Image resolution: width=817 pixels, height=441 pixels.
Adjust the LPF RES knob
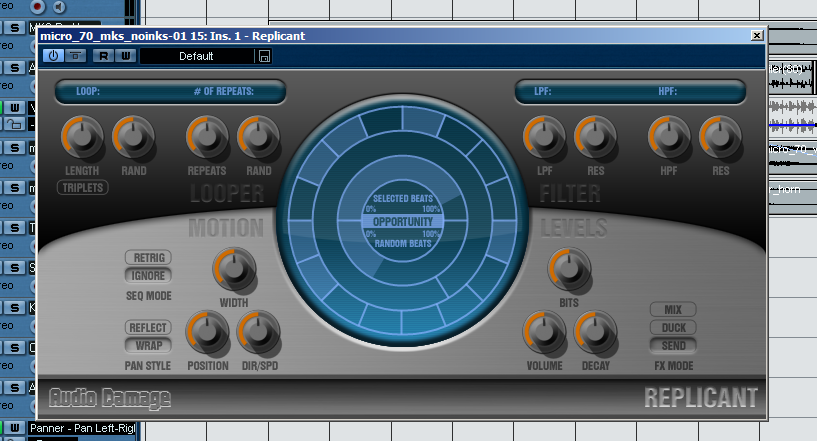click(595, 137)
